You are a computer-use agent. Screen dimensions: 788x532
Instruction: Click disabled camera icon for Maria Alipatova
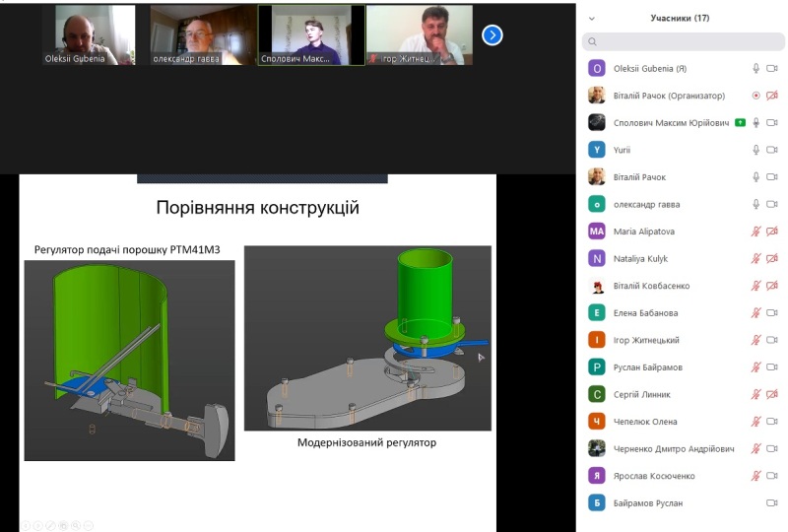[772, 232]
